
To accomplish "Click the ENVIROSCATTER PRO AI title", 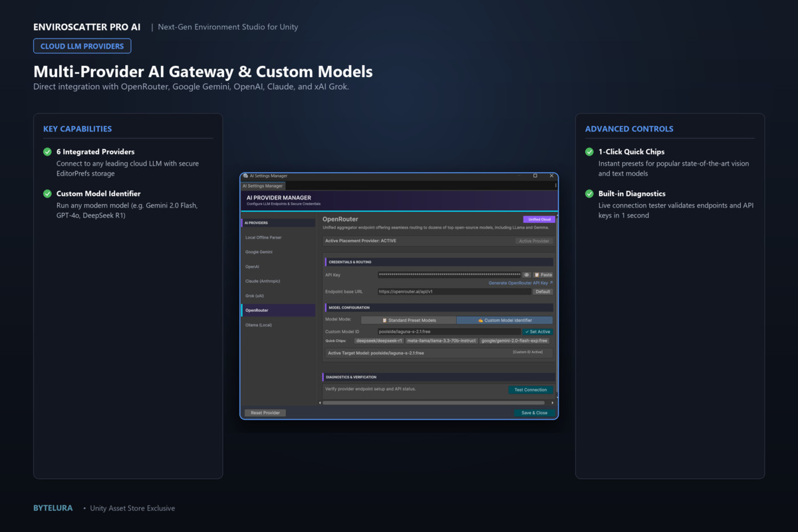I will [87, 27].
